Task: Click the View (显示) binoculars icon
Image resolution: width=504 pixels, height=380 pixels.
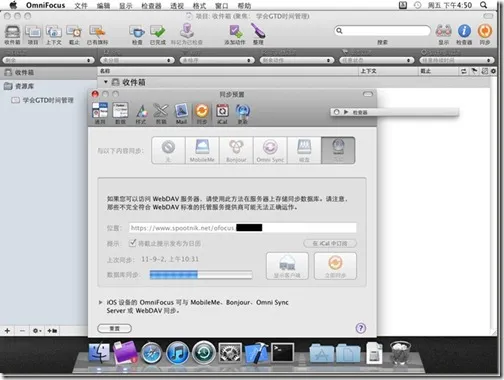Action: click(x=444, y=35)
